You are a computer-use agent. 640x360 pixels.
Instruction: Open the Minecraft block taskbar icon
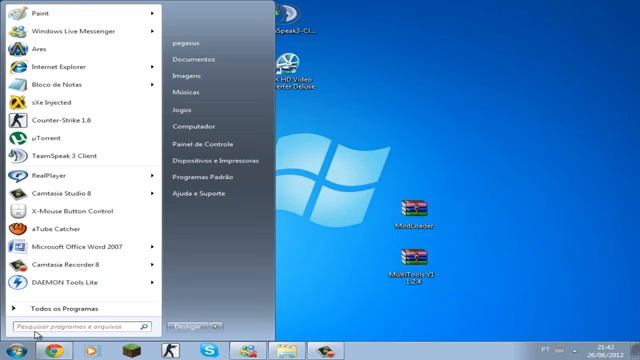coord(131,351)
